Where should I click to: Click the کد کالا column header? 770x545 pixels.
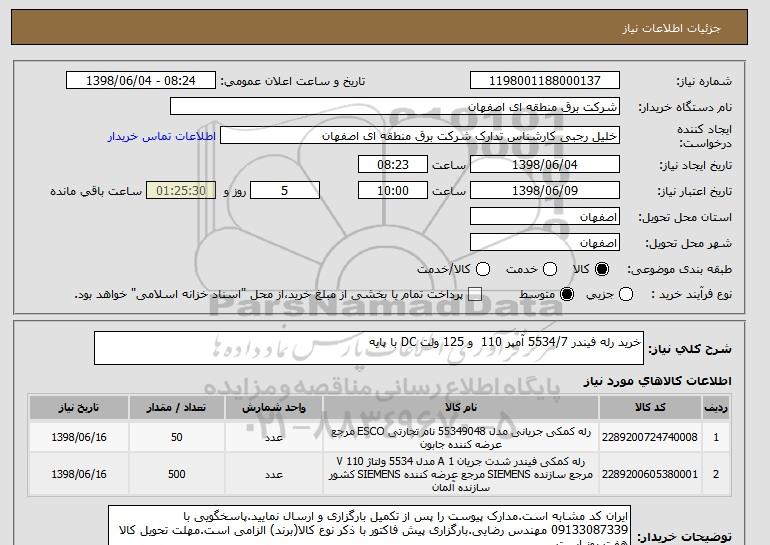650,408
